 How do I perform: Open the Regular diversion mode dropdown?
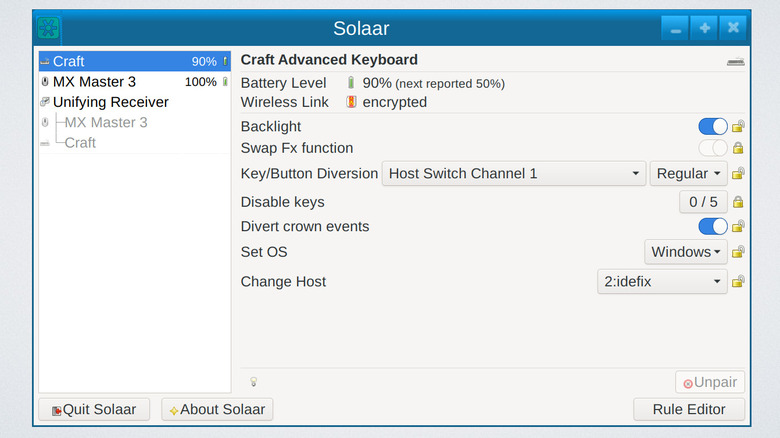688,173
